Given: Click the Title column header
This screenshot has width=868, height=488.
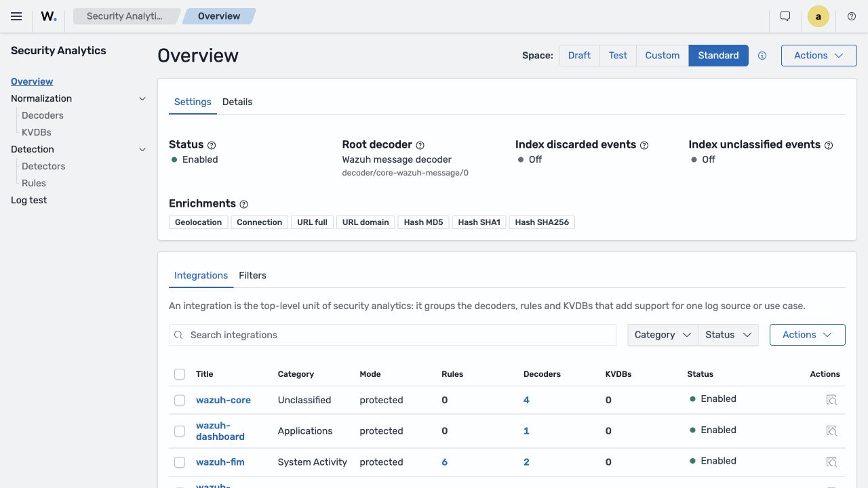Looking at the screenshot, I should tap(205, 374).
